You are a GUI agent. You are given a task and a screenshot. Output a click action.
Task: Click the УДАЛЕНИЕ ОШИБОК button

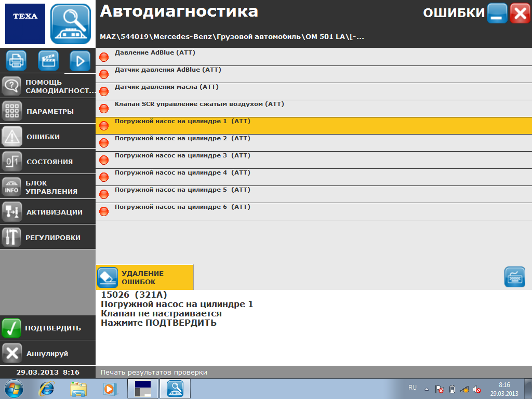point(145,277)
